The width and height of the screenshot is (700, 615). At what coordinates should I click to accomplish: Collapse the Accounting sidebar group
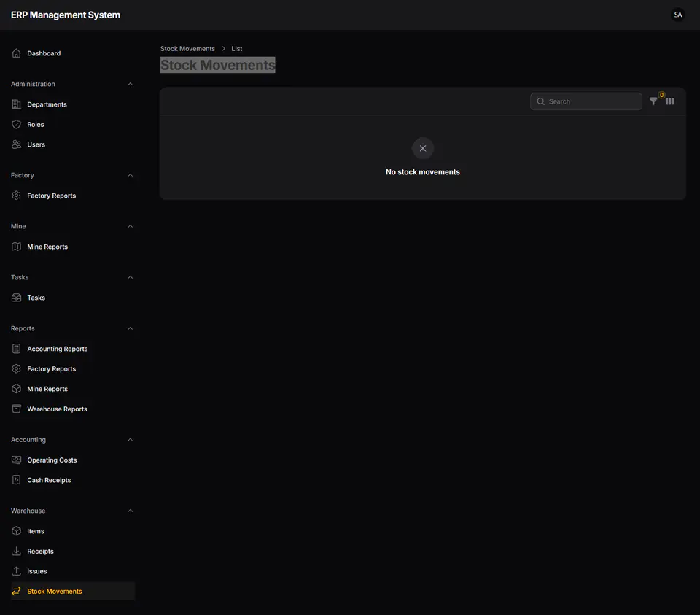coord(131,439)
